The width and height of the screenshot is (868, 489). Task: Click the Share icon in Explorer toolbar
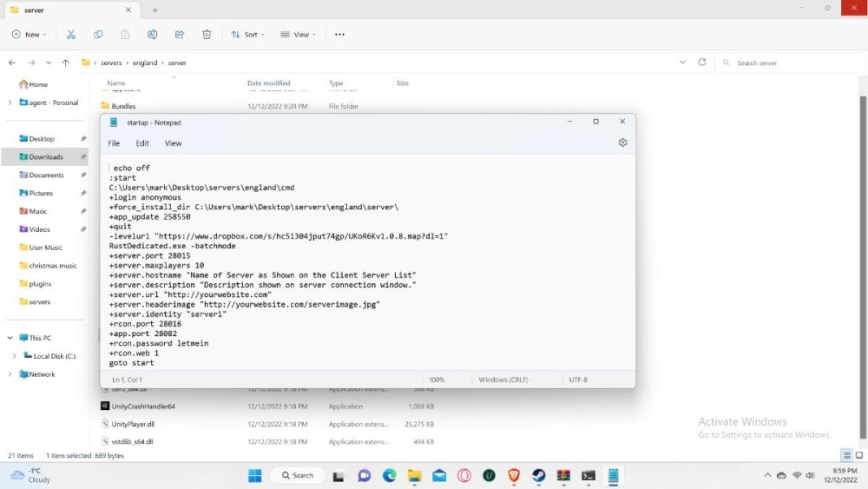(180, 35)
